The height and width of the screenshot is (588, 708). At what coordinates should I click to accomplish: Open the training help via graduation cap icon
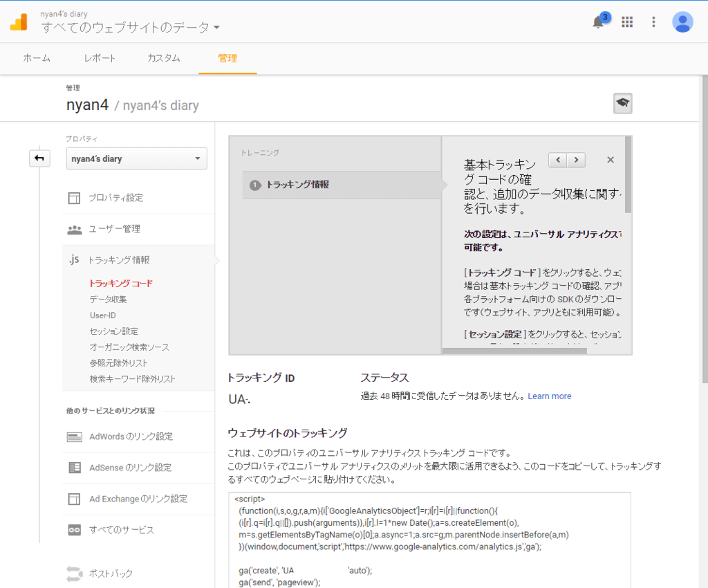(x=622, y=102)
